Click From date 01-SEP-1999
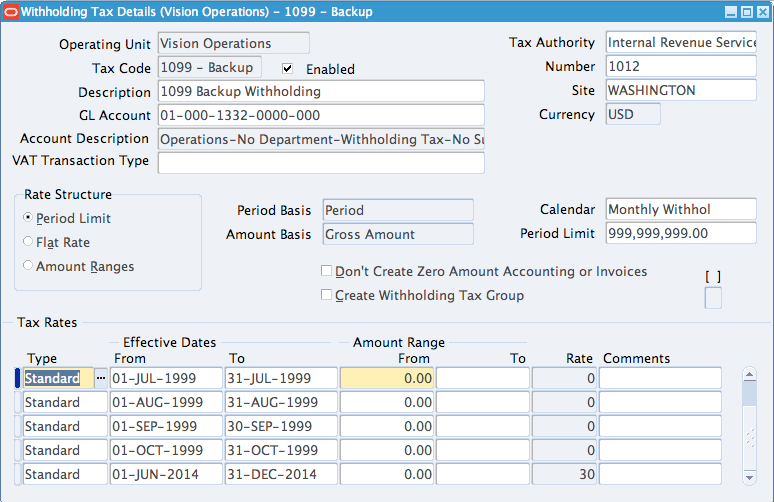This screenshot has height=502, width=774. 166,426
